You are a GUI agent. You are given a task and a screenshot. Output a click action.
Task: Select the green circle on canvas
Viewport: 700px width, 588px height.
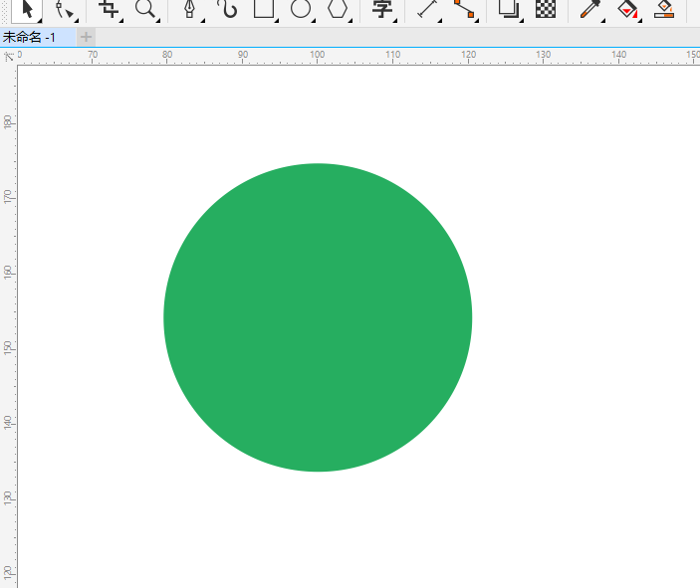(318, 317)
